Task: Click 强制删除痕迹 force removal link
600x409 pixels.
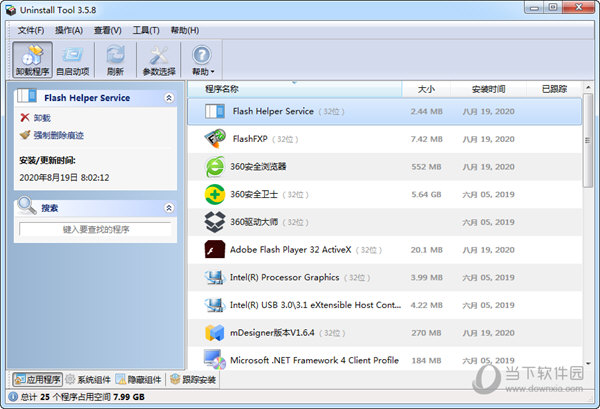Action: [59, 135]
